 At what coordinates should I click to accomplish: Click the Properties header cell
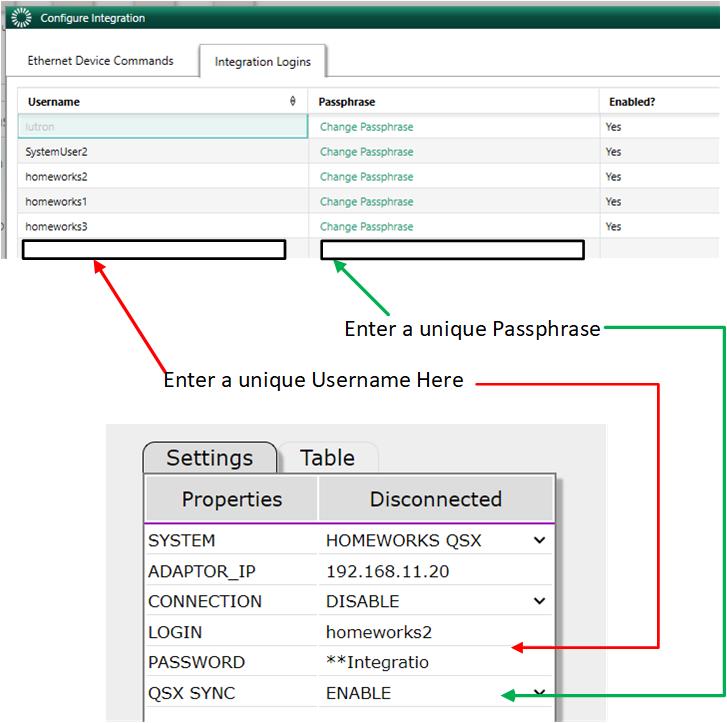click(x=231, y=499)
